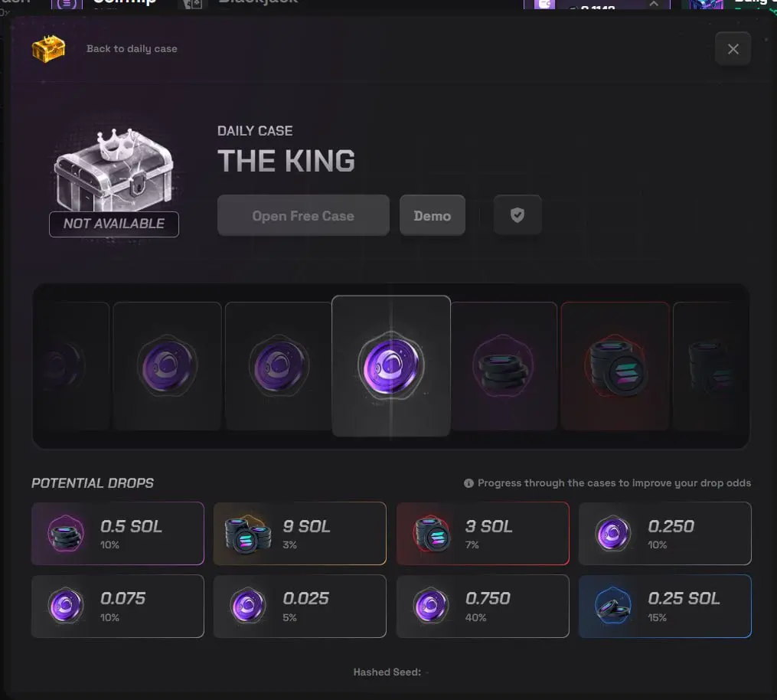Click the red-bordered SOL stack reel item
The height and width of the screenshot is (700, 777).
coord(615,366)
